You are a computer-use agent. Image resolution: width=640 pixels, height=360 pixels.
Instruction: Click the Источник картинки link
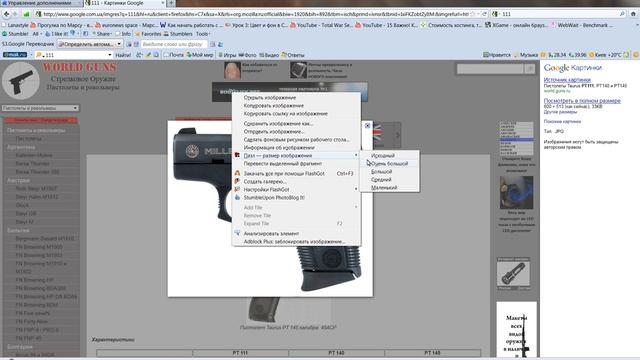[x=567, y=80]
